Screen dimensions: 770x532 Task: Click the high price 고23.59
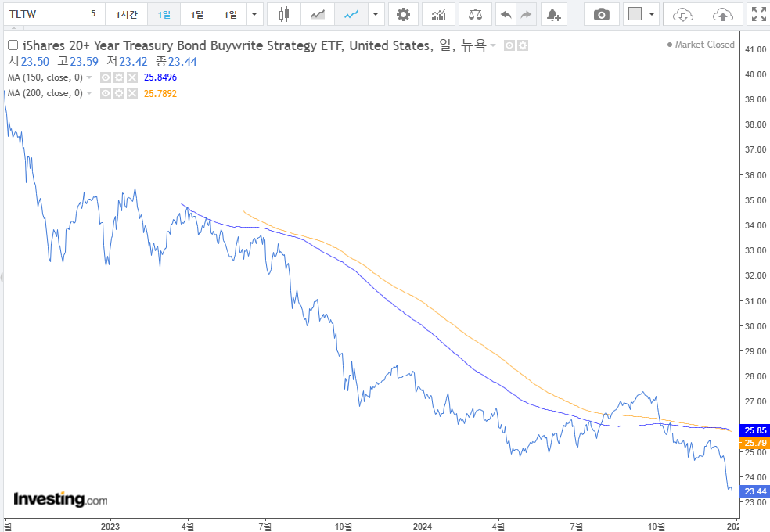coord(77,62)
